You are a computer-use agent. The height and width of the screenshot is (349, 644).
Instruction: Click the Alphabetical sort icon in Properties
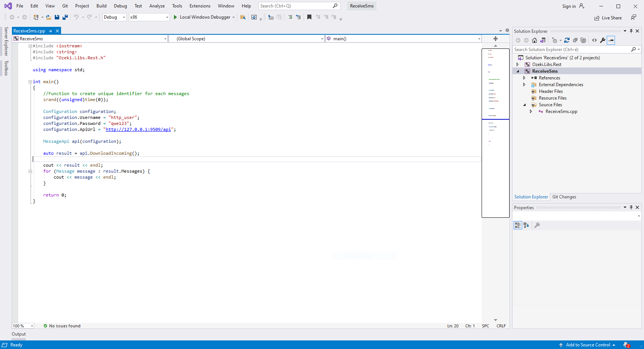[x=526, y=225]
